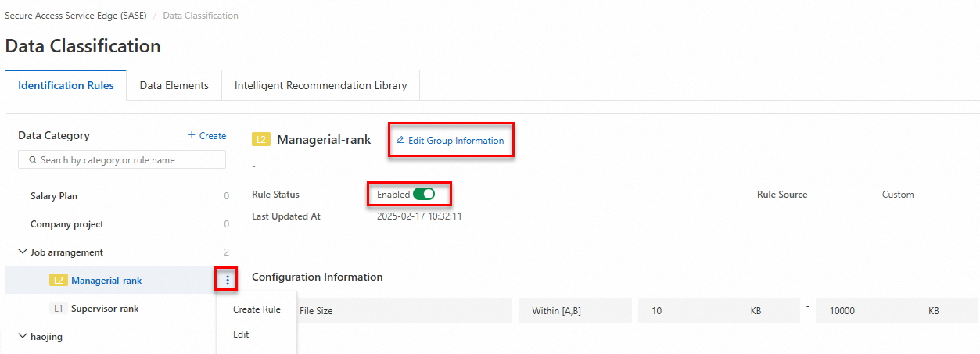
Task: Collapse the Job arrangement category
Action: pos(22,252)
